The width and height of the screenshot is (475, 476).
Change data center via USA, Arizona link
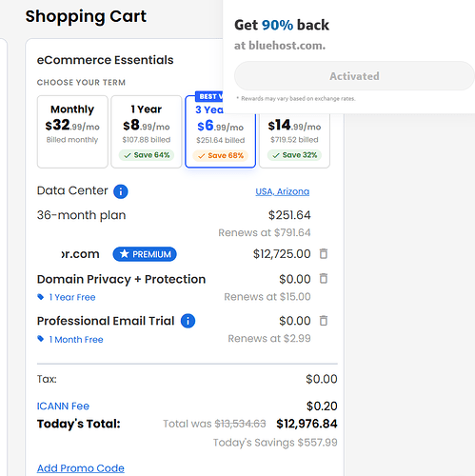pos(283,191)
